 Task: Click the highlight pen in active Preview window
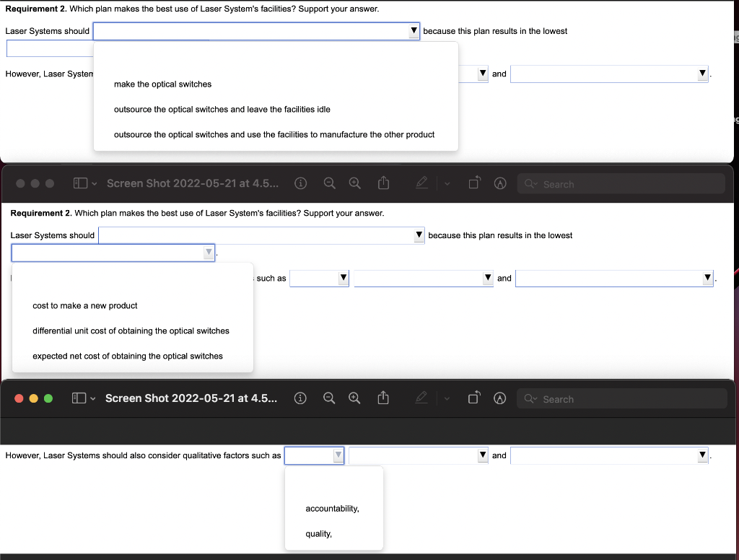(x=421, y=398)
